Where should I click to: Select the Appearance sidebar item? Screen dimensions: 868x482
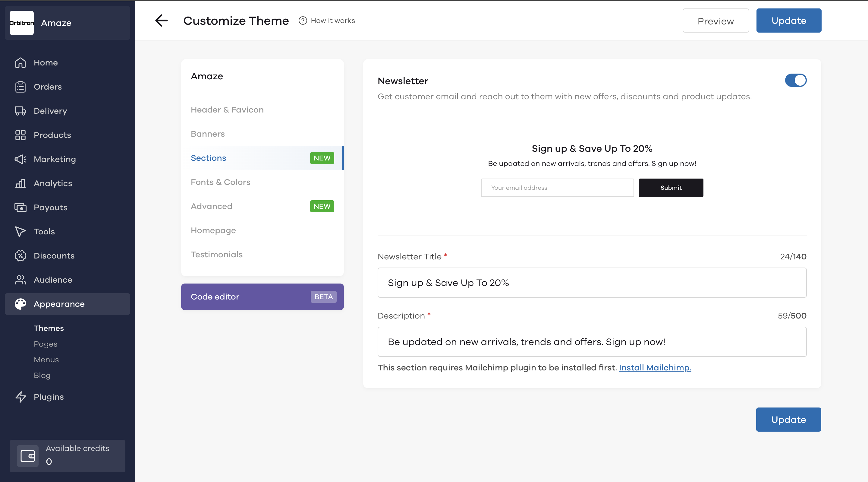[x=68, y=304]
